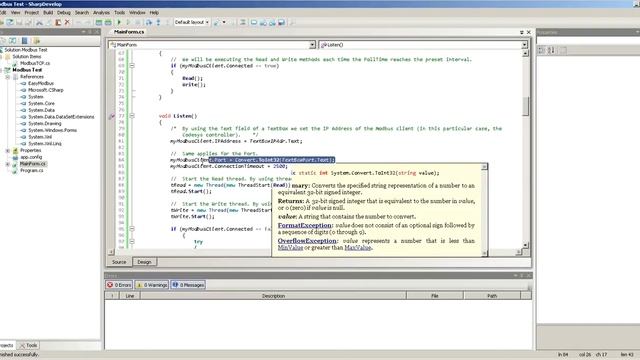Click the Open file toolbar icon

click(x=10, y=22)
